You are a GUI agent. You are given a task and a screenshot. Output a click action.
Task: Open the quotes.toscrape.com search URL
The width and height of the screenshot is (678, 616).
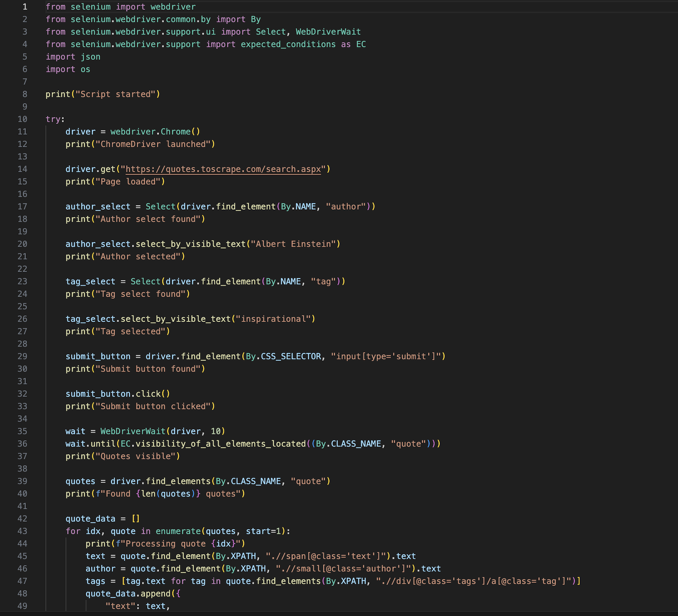point(223,169)
